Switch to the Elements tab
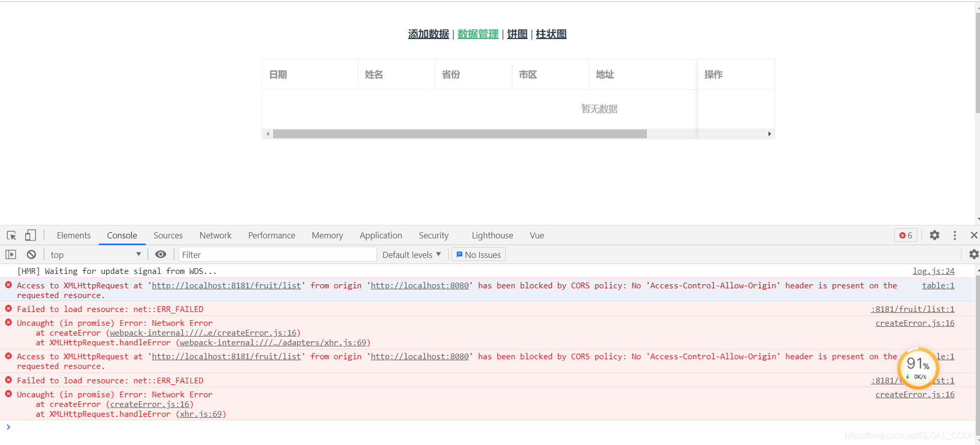Screen dimensions: 980x445 (74, 235)
